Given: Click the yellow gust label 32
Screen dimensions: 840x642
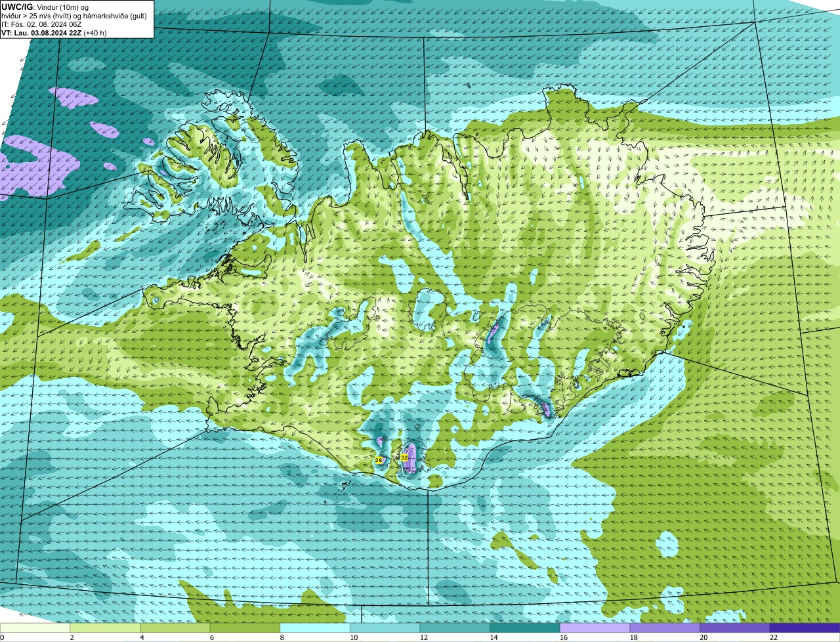Looking at the screenshot, I should pyautogui.click(x=404, y=457).
